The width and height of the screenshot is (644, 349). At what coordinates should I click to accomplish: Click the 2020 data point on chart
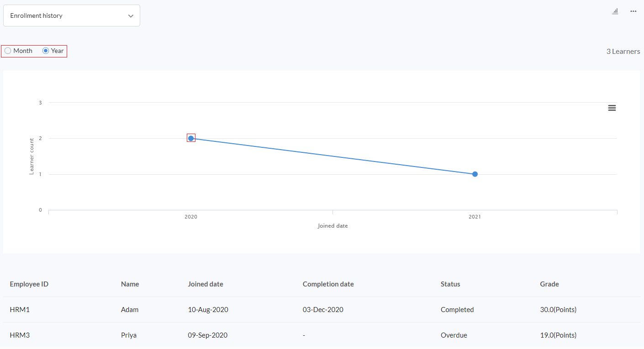pos(191,138)
